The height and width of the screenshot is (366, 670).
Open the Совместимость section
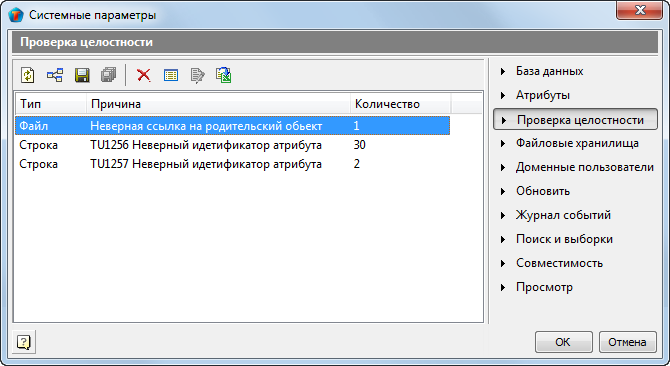[559, 263]
